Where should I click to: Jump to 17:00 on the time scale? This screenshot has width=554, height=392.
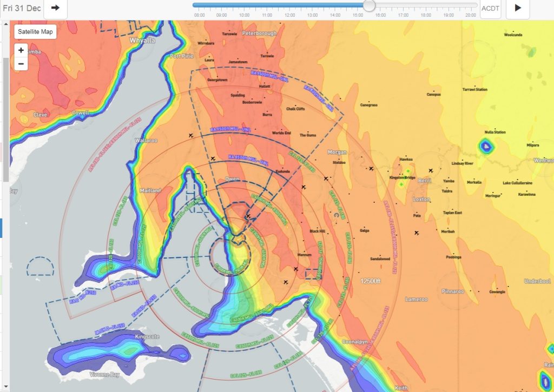[403, 15]
